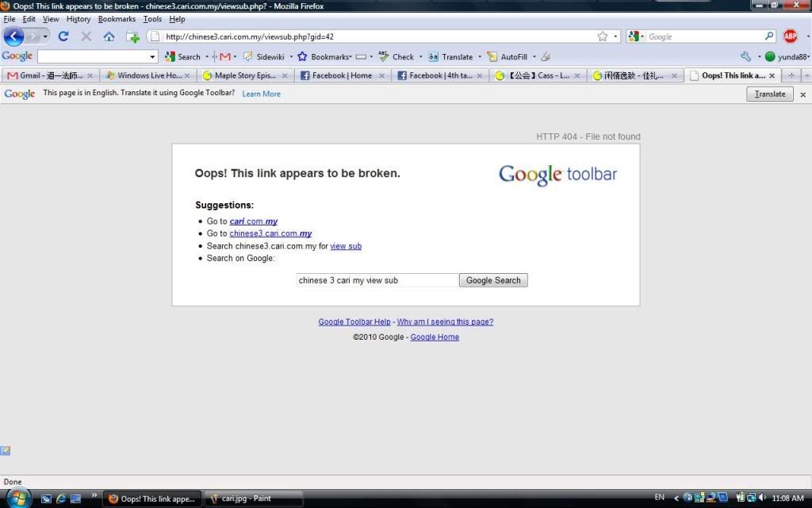Screen dimensions: 812x508
Task: Click the Google Search button
Action: 493,280
